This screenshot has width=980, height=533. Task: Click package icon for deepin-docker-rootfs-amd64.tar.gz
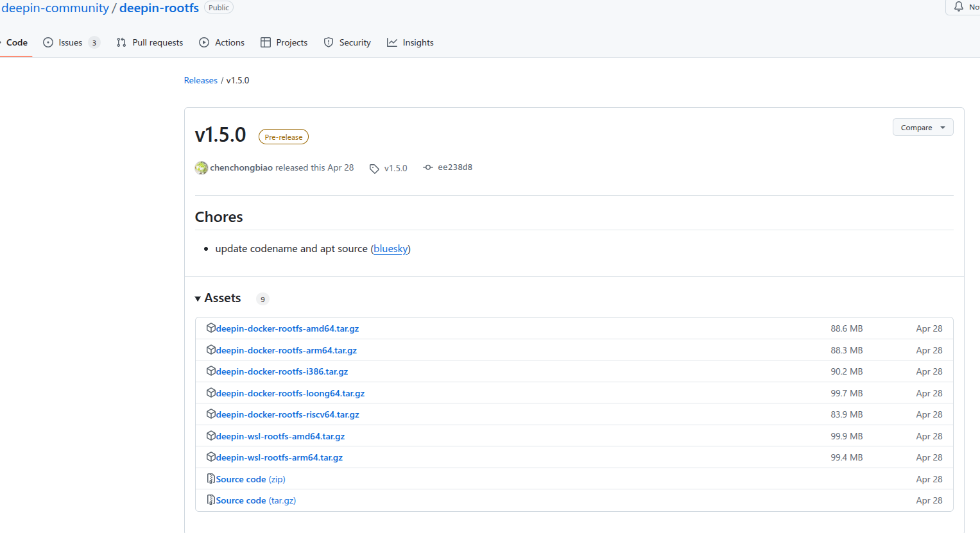tap(211, 328)
